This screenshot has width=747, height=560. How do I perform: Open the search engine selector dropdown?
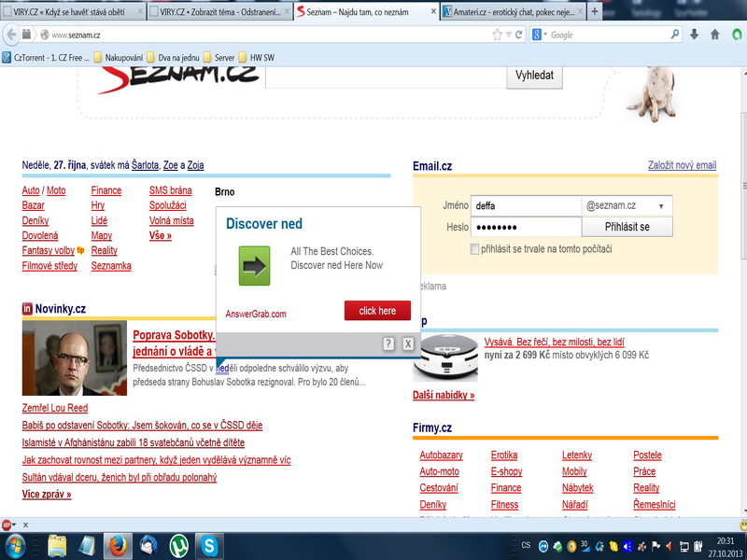(541, 35)
